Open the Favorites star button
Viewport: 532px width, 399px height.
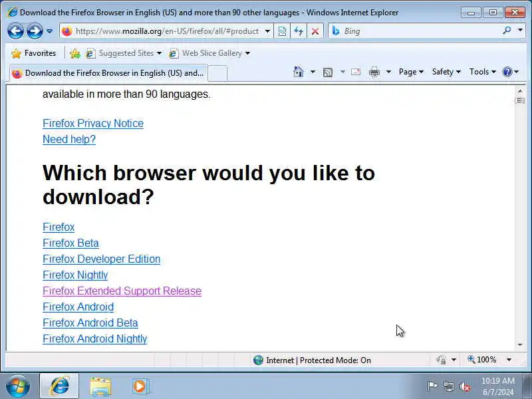[x=34, y=53]
